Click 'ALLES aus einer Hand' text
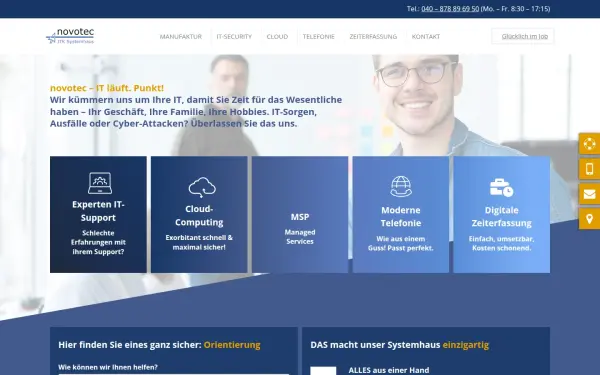The width and height of the screenshot is (600, 375). click(x=389, y=370)
